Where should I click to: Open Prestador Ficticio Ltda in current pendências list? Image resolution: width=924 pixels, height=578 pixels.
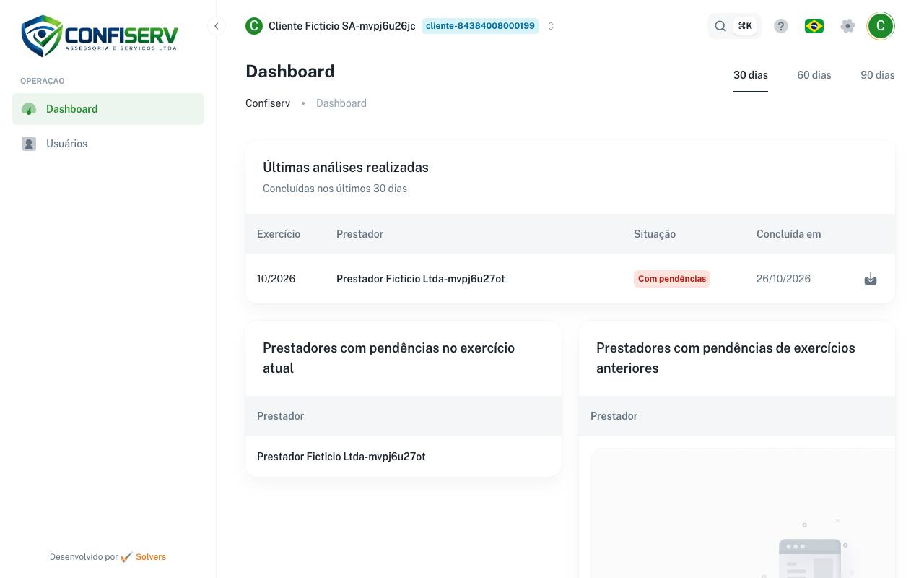[341, 457]
